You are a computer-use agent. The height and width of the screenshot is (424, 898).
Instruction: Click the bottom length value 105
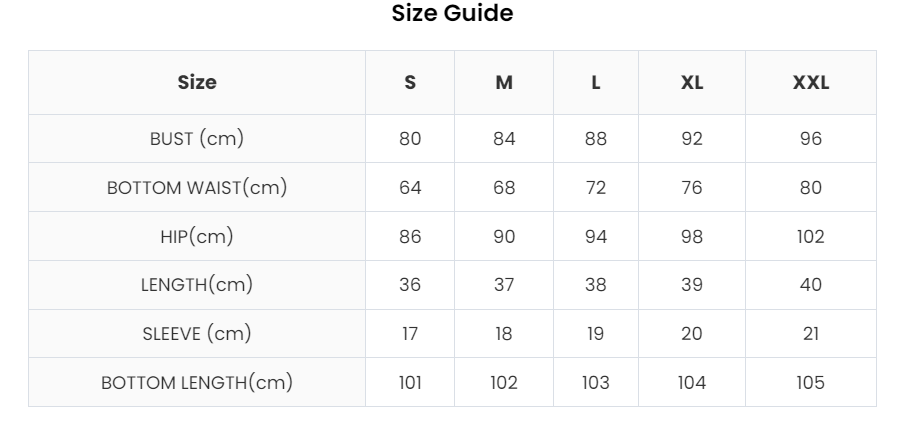[x=810, y=382]
